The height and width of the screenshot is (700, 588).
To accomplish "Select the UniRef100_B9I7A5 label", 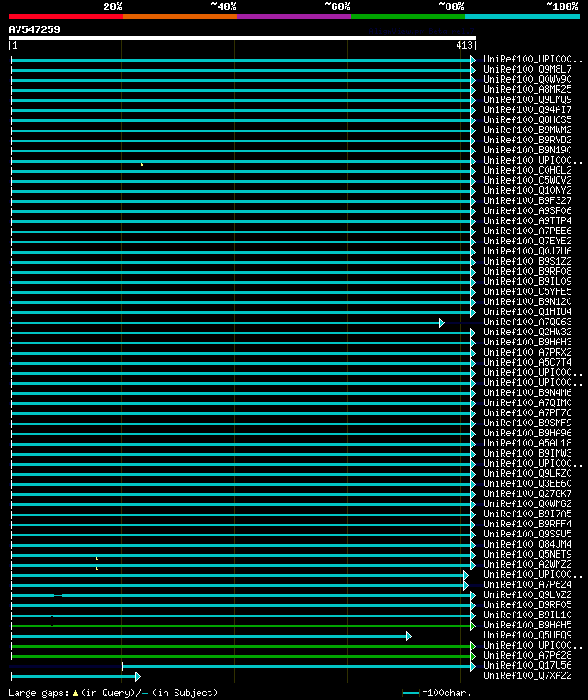I will [527, 514].
